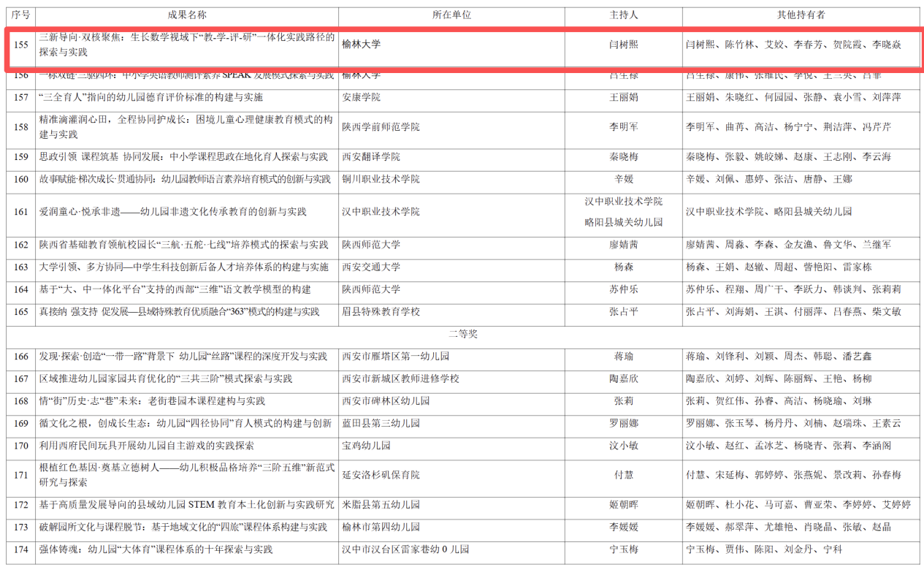Click the 所在单位 column header
Viewport: 924px width, 575px height.
452,15
